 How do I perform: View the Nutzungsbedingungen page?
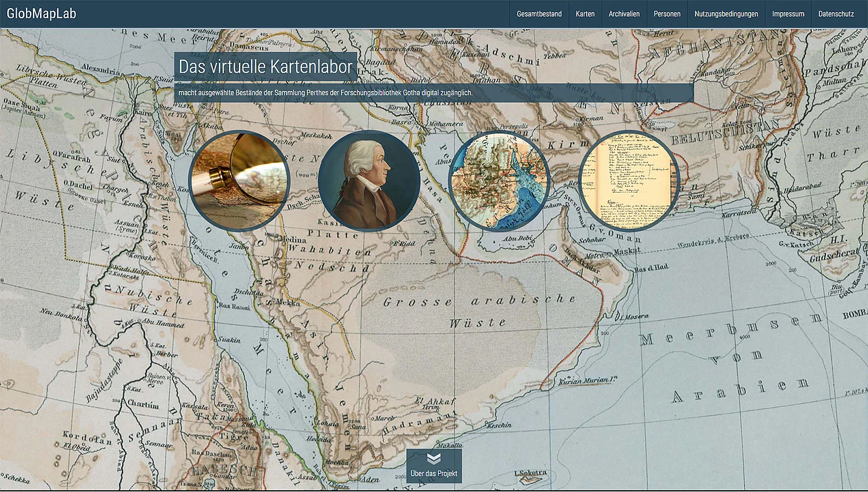(726, 14)
